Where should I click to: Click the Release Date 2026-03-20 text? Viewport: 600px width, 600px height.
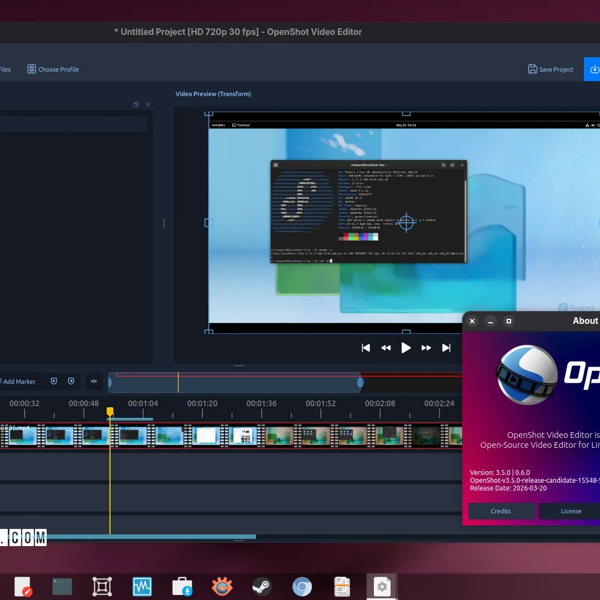[x=508, y=488]
